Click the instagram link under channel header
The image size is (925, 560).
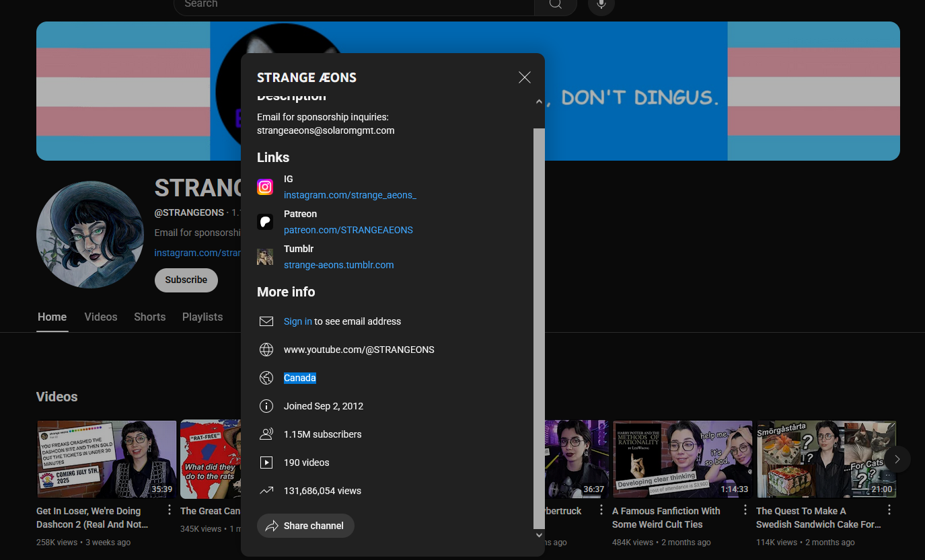(198, 253)
